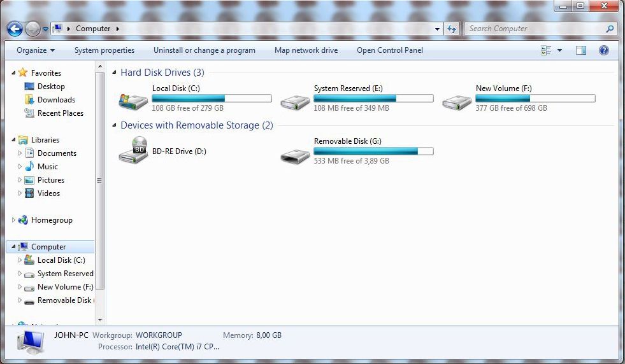Expand the Videos library
This screenshot has height=364, width=625.
pyautogui.click(x=20, y=193)
